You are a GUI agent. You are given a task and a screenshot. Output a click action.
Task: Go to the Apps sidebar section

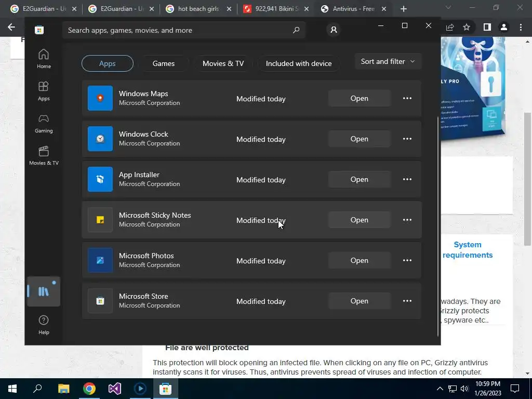point(44,91)
